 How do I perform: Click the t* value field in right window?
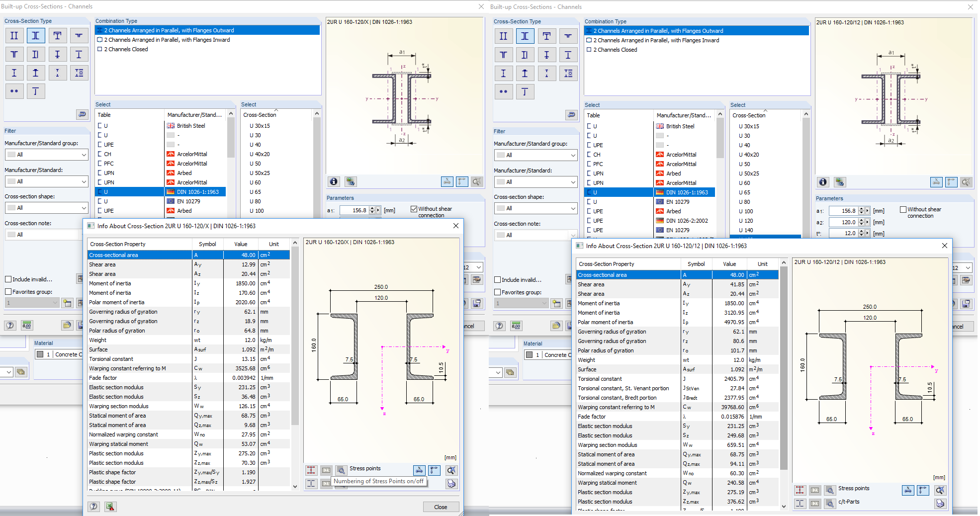click(843, 233)
